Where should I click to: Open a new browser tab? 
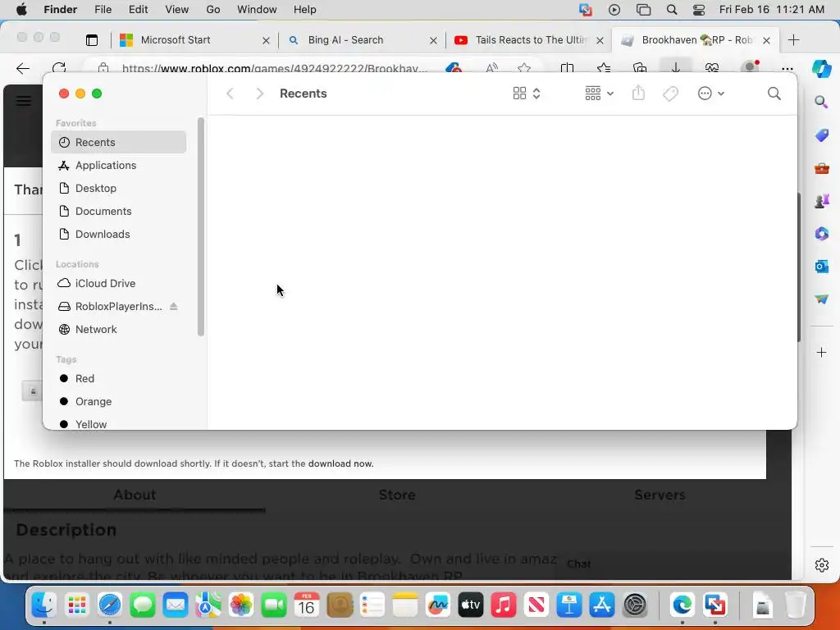click(x=794, y=40)
